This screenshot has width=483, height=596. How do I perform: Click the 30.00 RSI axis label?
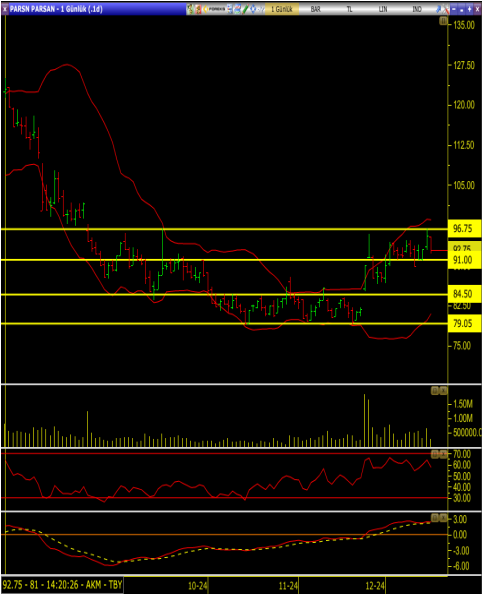pos(462,498)
